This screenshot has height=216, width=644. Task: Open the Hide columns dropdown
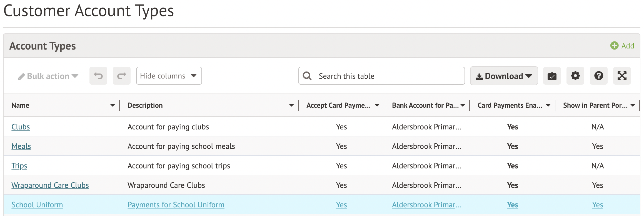[169, 76]
